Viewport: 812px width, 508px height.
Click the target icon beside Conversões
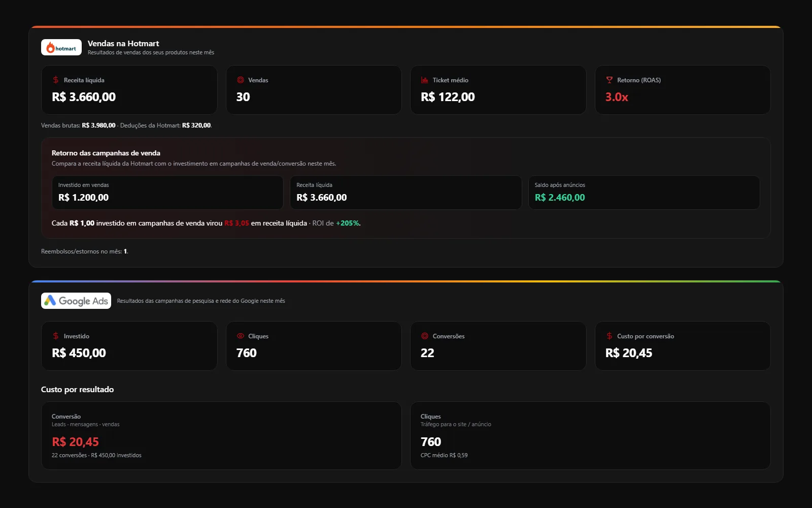point(425,336)
